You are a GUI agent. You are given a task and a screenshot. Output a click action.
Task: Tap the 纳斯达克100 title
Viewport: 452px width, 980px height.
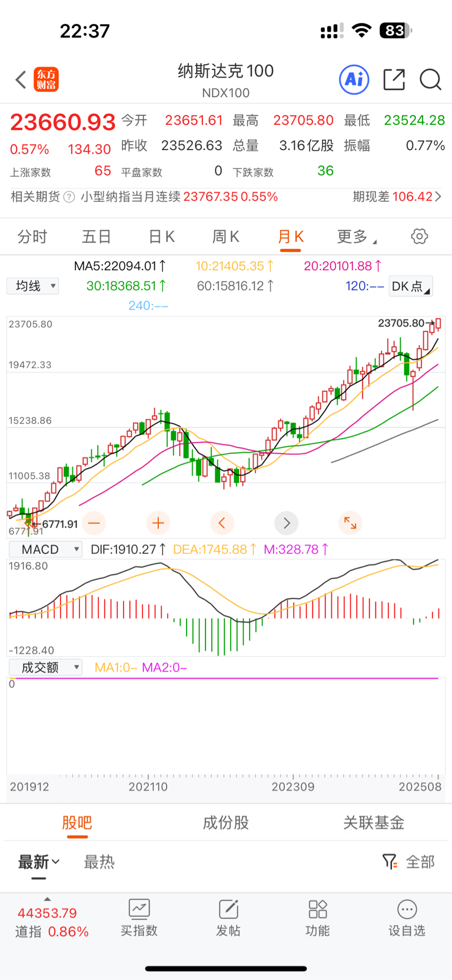click(226, 71)
